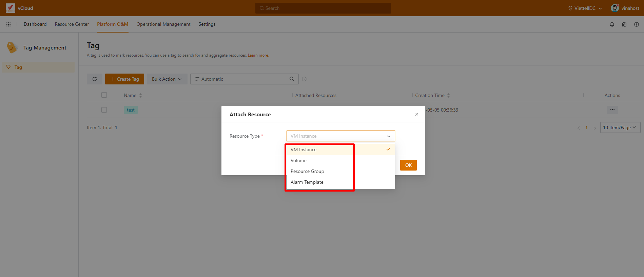644x277 pixels.
Task: Click the search magnifier in filter box
Action: coord(291,79)
